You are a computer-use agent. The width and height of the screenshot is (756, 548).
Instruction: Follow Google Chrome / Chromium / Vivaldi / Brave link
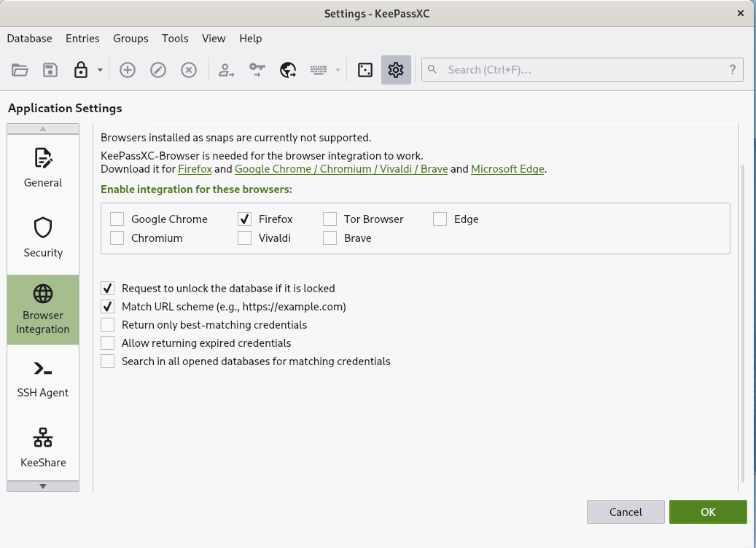[x=341, y=169]
